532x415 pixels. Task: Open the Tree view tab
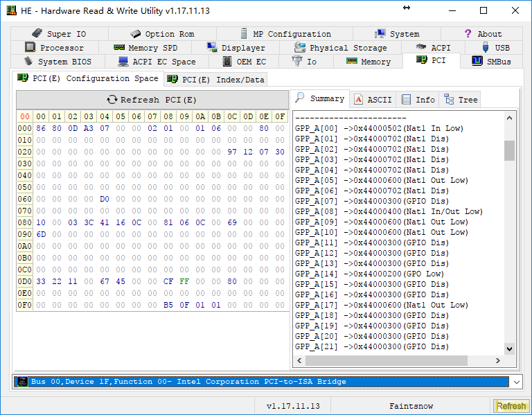click(x=461, y=100)
